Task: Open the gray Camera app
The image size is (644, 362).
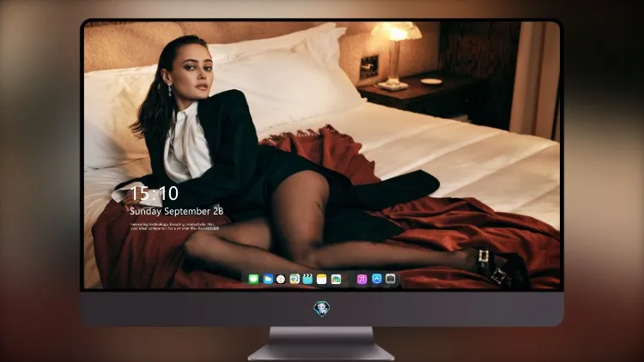Action: tap(391, 279)
